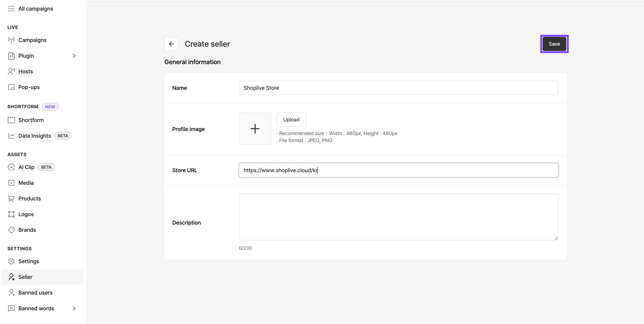This screenshot has width=644, height=324.
Task: Go back with the arrow button
Action: 171,44
